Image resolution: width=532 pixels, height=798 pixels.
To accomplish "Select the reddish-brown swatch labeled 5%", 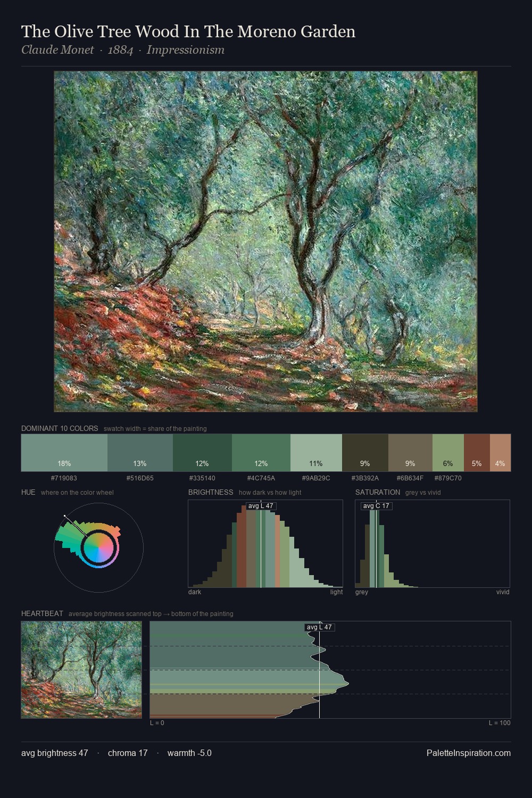I will (477, 453).
